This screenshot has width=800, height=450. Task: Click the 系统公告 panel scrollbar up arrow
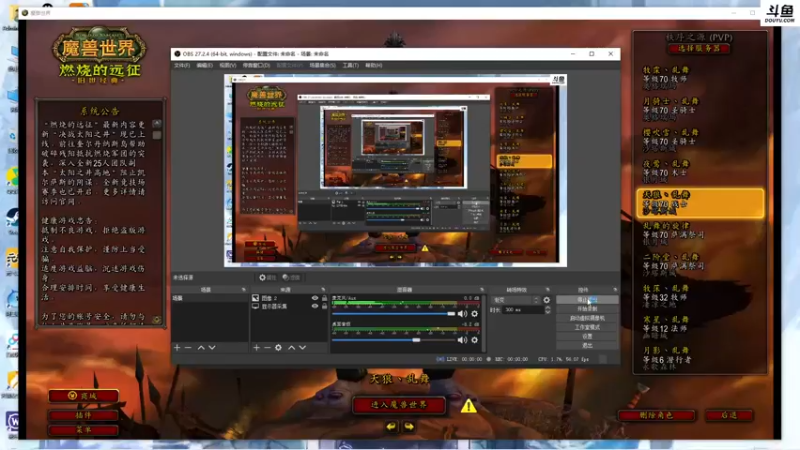(157, 124)
